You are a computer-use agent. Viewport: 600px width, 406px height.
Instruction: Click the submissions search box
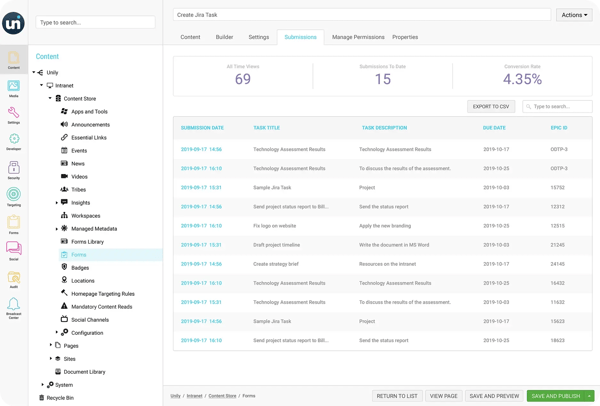click(557, 106)
